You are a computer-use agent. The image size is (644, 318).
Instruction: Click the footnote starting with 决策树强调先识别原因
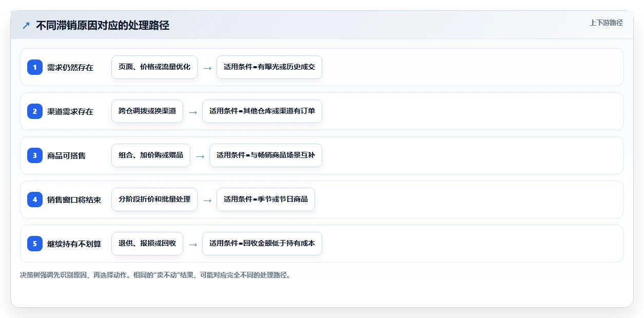click(x=156, y=275)
